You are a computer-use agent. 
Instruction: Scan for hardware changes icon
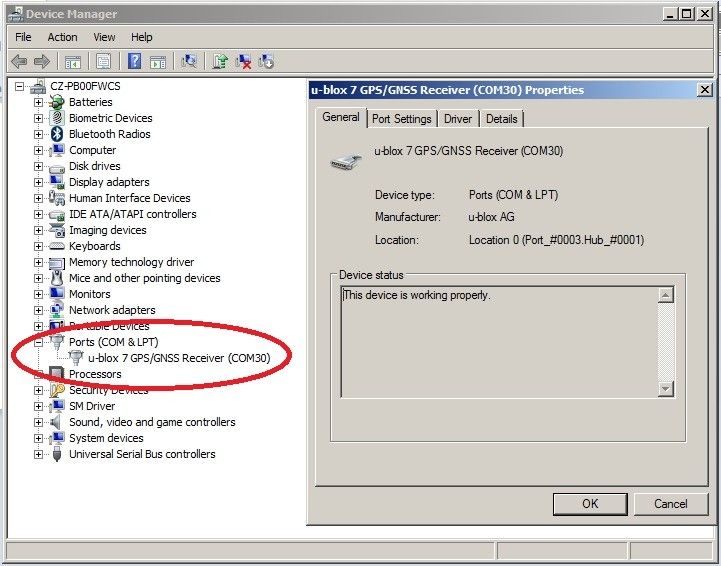(189, 61)
